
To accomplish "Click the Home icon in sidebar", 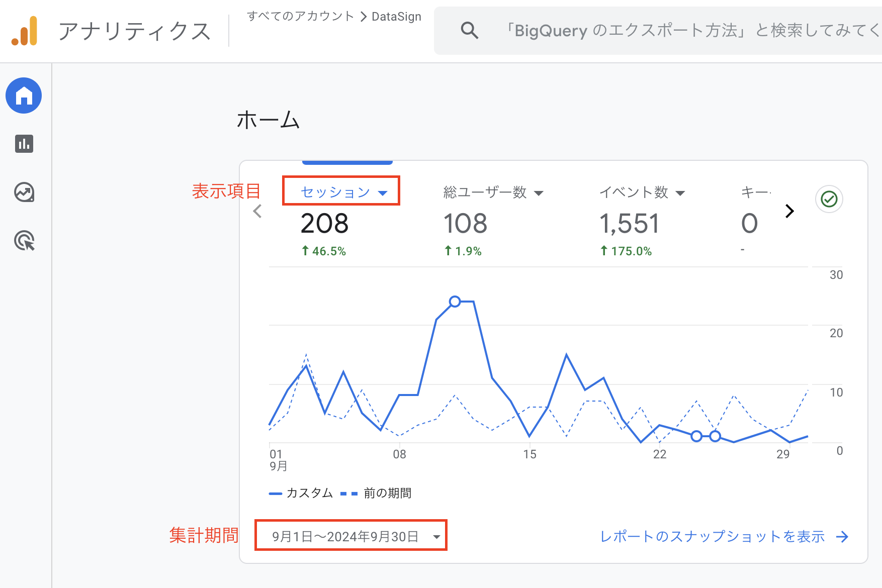I will click(24, 95).
